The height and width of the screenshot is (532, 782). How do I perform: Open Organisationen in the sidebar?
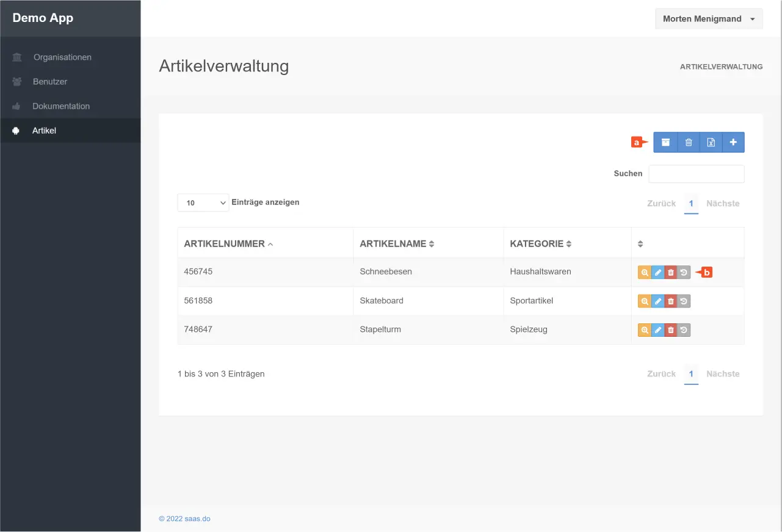pyautogui.click(x=62, y=57)
